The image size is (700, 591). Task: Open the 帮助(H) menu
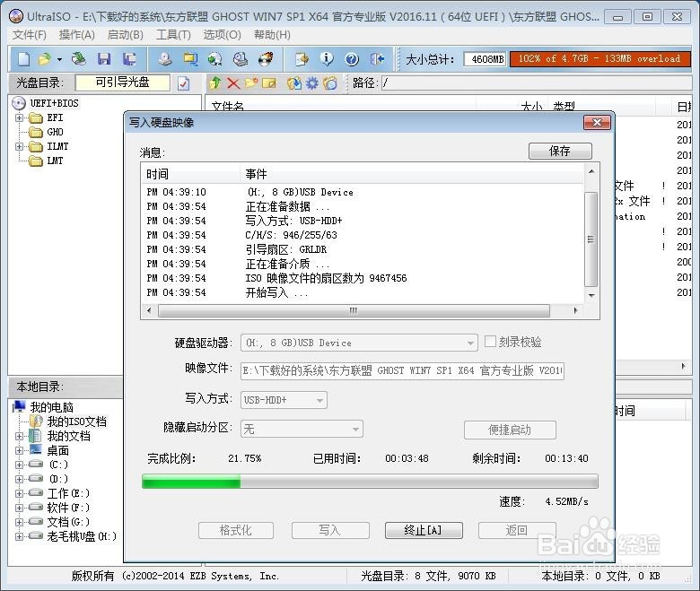(272, 35)
